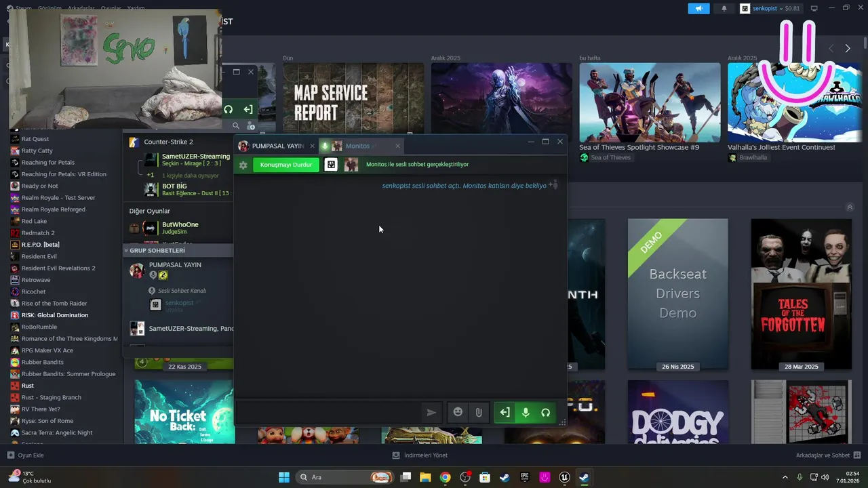Open Backseat Drivers Demo game tile
Screen dimensions: 868x488
tap(678, 293)
